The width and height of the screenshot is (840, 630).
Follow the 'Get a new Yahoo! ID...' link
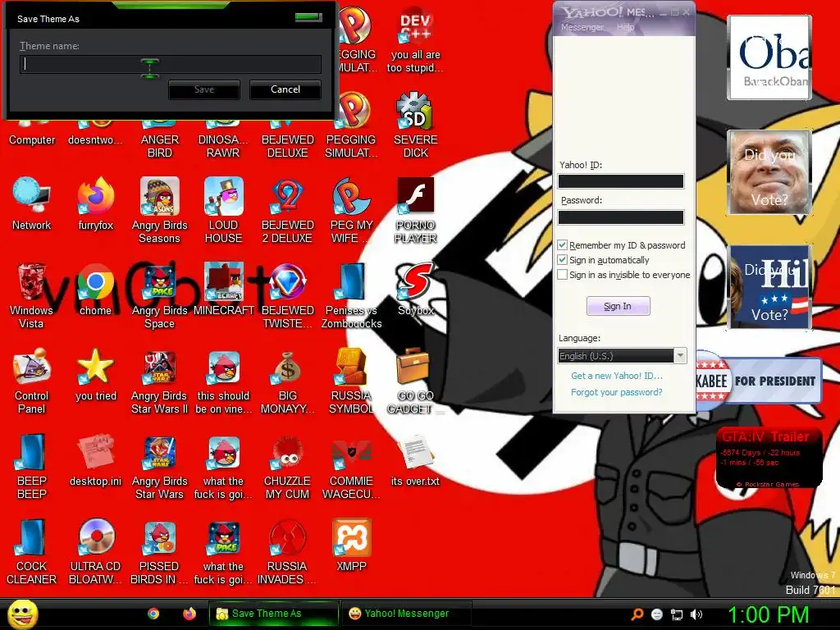pos(617,376)
